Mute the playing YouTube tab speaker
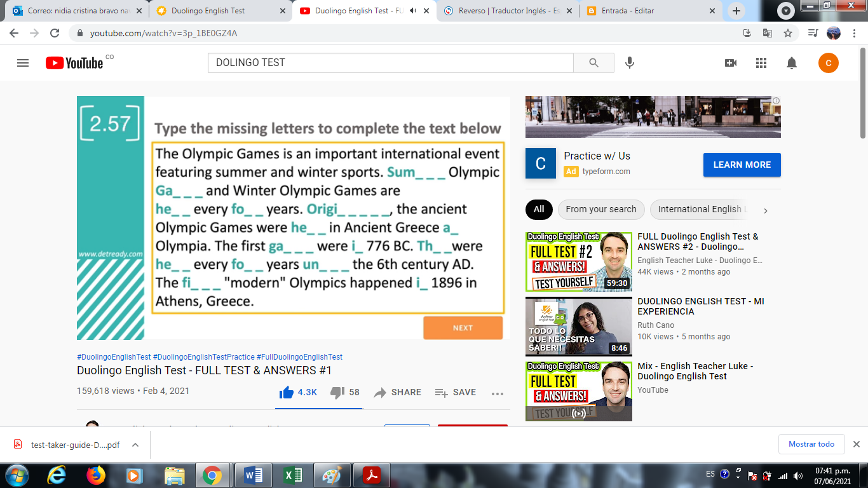Viewport: 868px width, 488px height. 412,11
